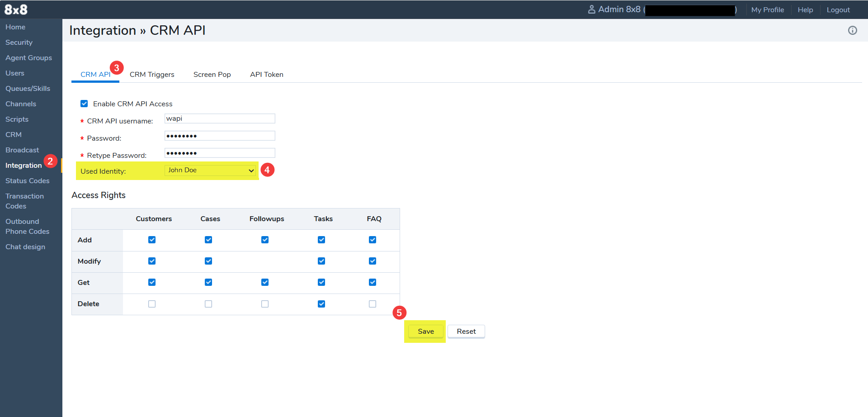Open the Used Identity dropdown
Viewport: 868px width, 417px height.
(x=211, y=171)
